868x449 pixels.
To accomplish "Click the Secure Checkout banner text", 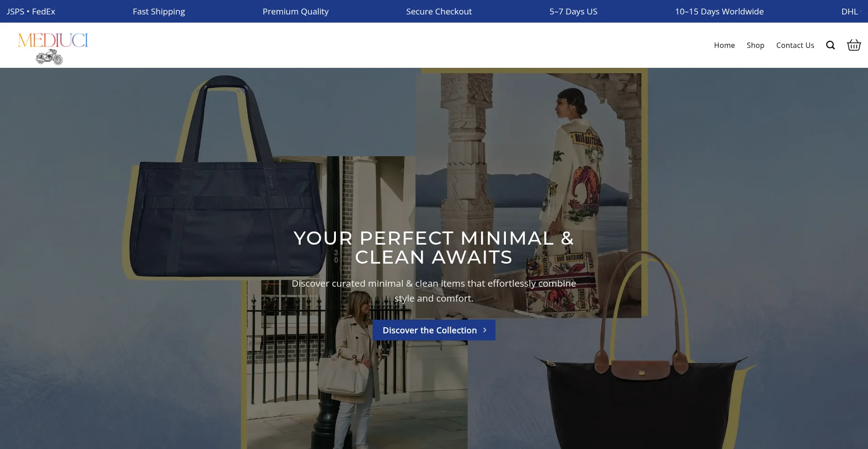I will coord(439,11).
